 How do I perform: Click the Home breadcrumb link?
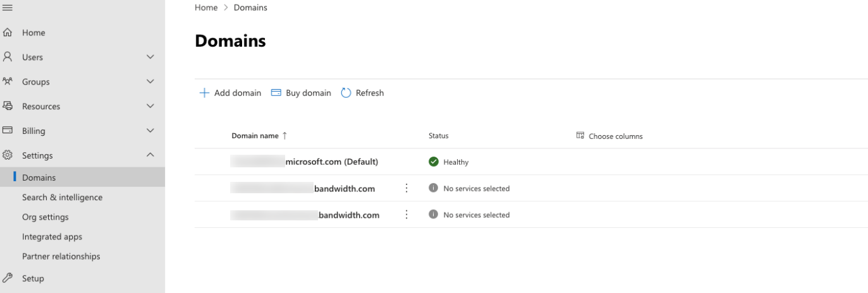click(206, 8)
